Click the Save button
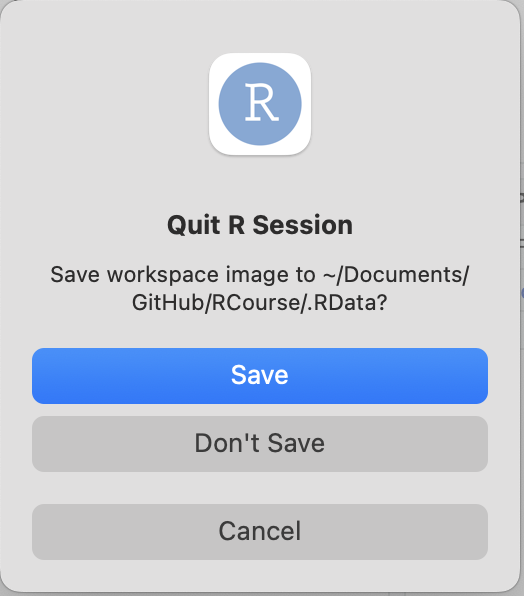524x596 pixels. [x=260, y=376]
